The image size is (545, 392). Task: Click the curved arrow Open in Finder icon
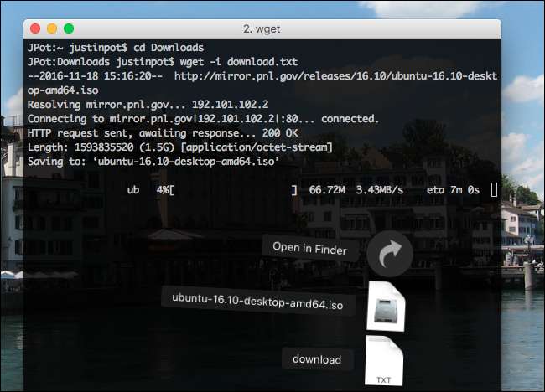(x=389, y=254)
